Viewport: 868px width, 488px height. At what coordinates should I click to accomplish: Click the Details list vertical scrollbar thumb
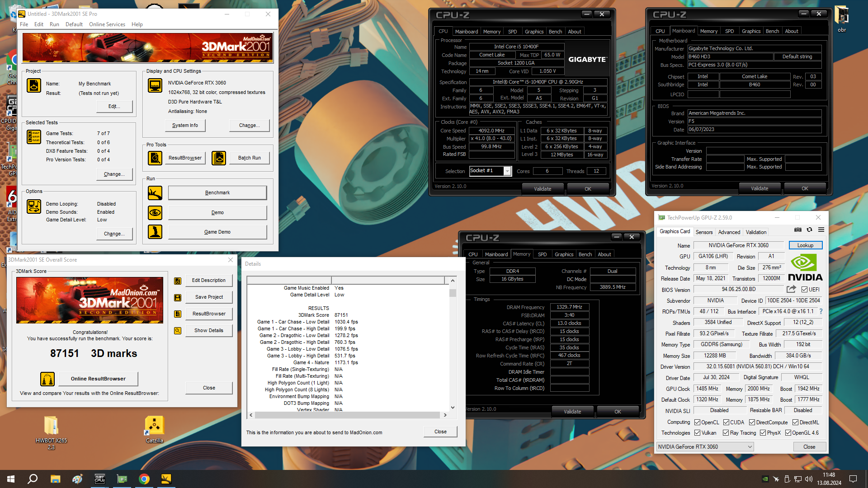pyautogui.click(x=453, y=293)
